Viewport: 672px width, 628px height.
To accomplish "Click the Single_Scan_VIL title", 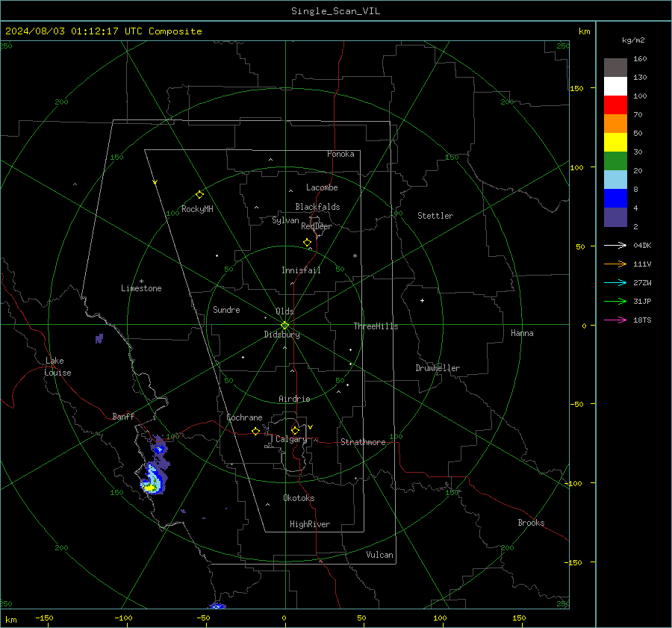I will point(335,11).
